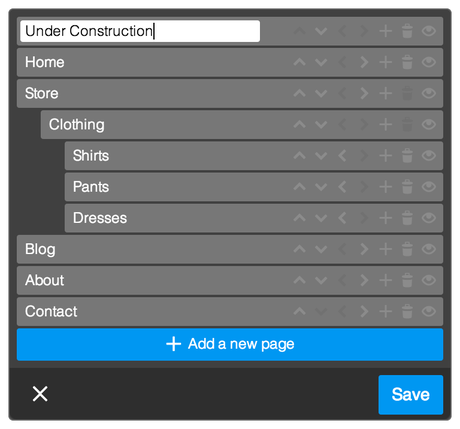This screenshot has width=460, height=429.
Task: Select the Clothing subpage row
Action: tap(242, 125)
